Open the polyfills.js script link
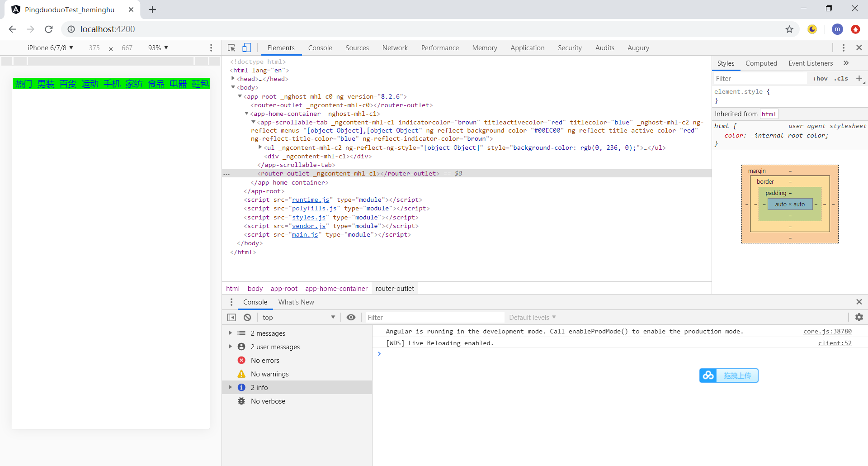 coord(314,209)
